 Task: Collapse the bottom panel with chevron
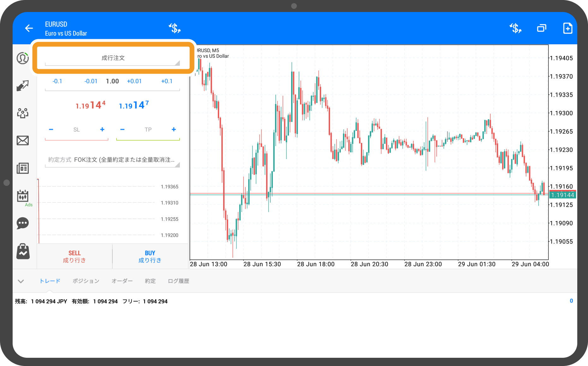[x=21, y=281]
